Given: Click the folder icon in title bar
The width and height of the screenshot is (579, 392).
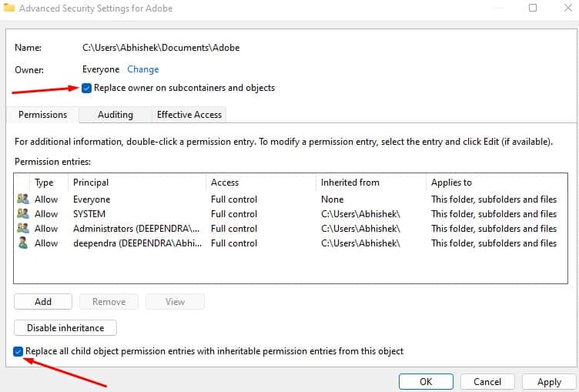Looking at the screenshot, I should click(9, 8).
